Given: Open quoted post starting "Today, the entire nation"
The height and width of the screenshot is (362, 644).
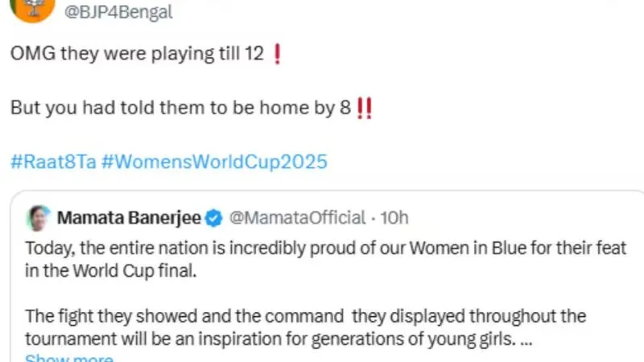Looking at the screenshot, I should pos(121,249).
